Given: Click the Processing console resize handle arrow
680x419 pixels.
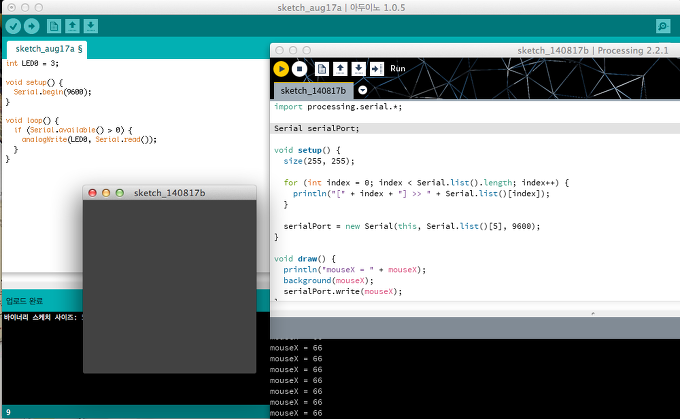Looking at the screenshot, I should (x=593, y=313).
